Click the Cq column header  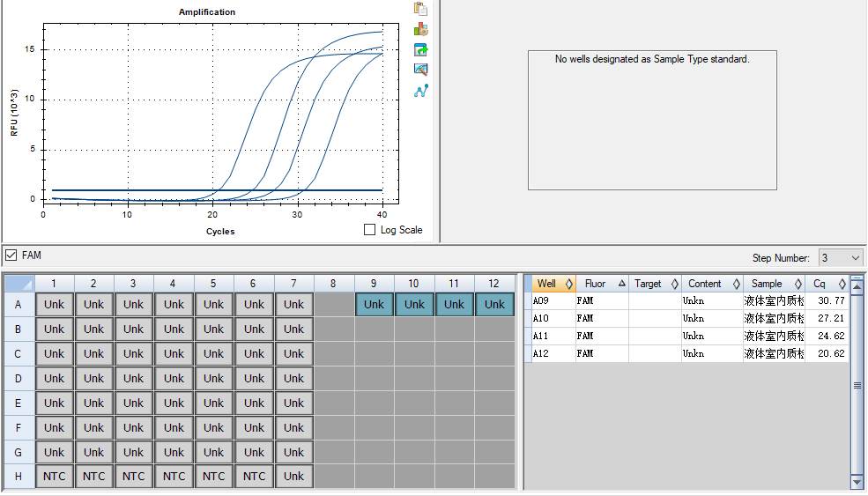(827, 284)
